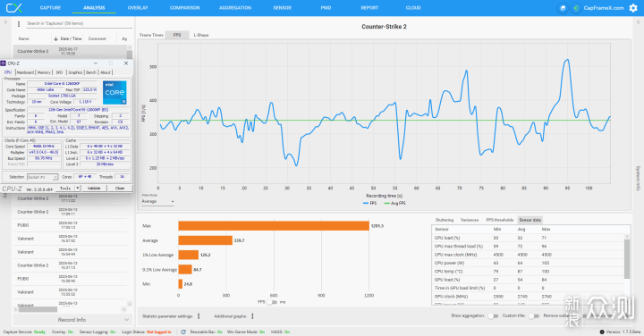
Task: Open the settings gear icon
Action: [x=633, y=8]
